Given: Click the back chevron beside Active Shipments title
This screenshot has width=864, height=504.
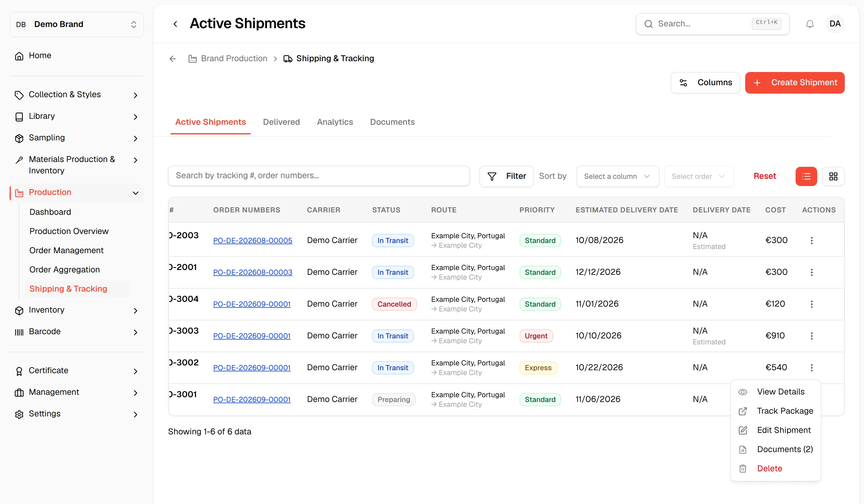Looking at the screenshot, I should point(175,24).
